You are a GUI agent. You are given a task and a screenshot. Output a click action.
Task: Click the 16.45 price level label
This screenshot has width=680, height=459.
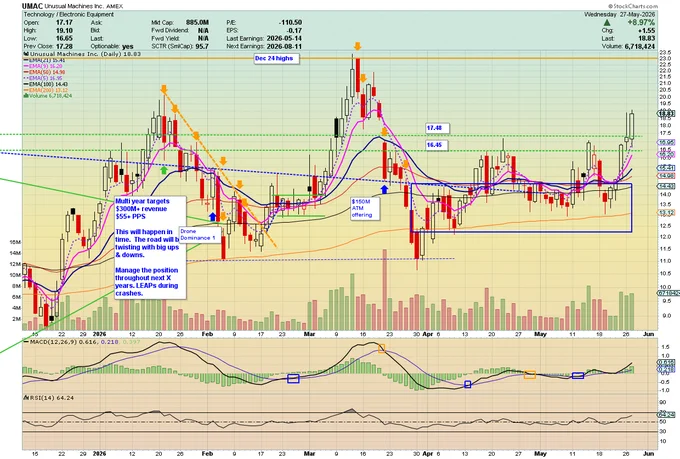tap(437, 145)
